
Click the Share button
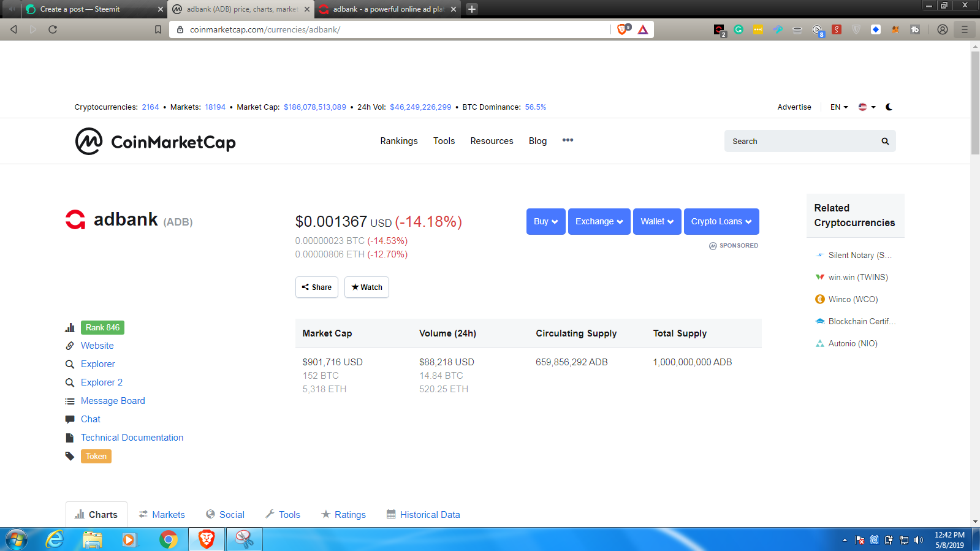[317, 287]
